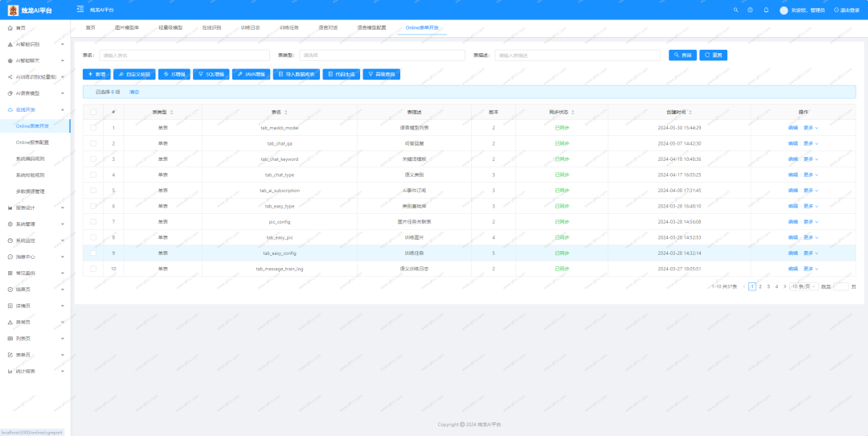The height and width of the screenshot is (436, 868).
Task: Open the 10条/页 page size dropdown
Action: (804, 286)
